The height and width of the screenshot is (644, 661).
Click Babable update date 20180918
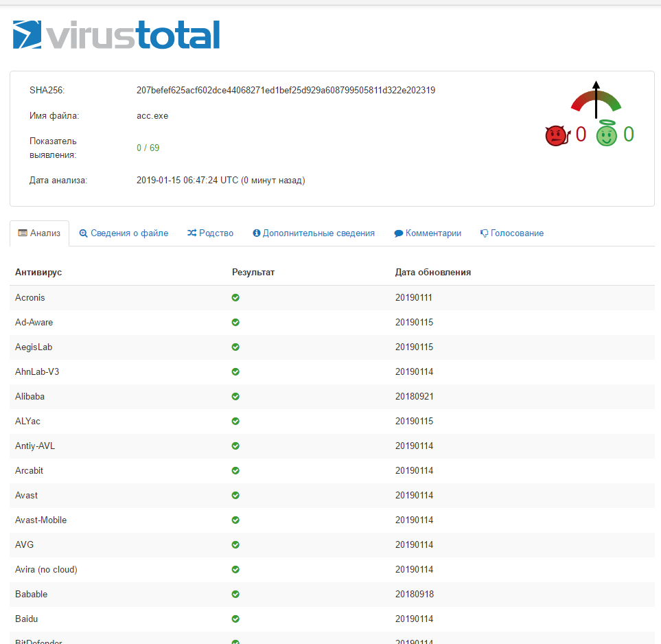click(415, 595)
